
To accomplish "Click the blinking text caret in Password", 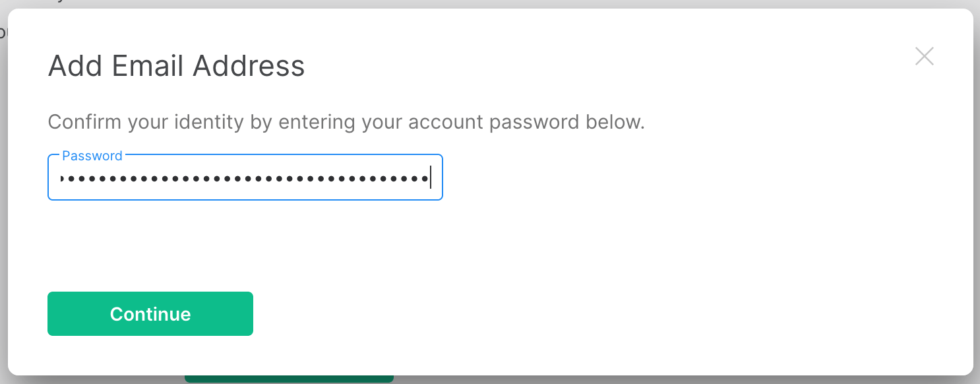I will coord(431,178).
